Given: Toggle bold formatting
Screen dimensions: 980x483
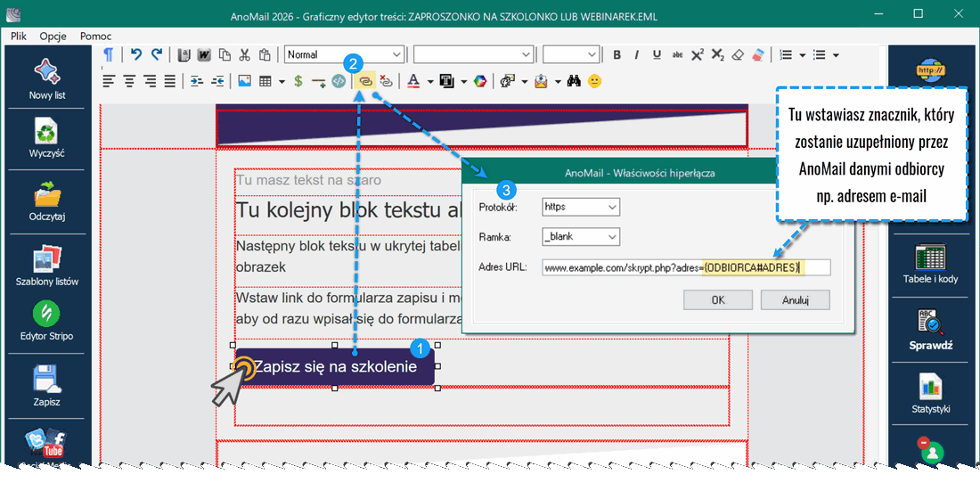Looking at the screenshot, I should 617,55.
